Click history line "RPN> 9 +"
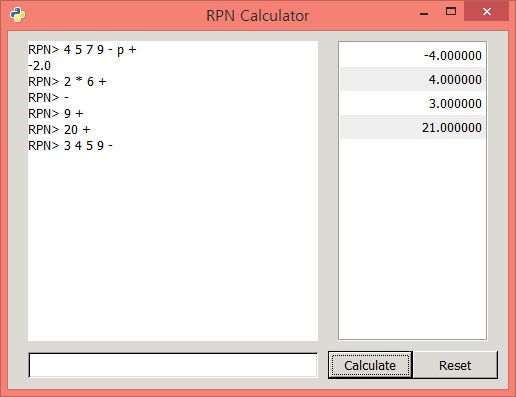 56,114
